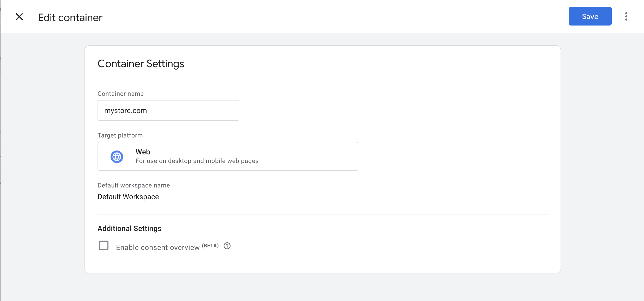Click the bold Web platform title
644x301 pixels.
[x=143, y=152]
